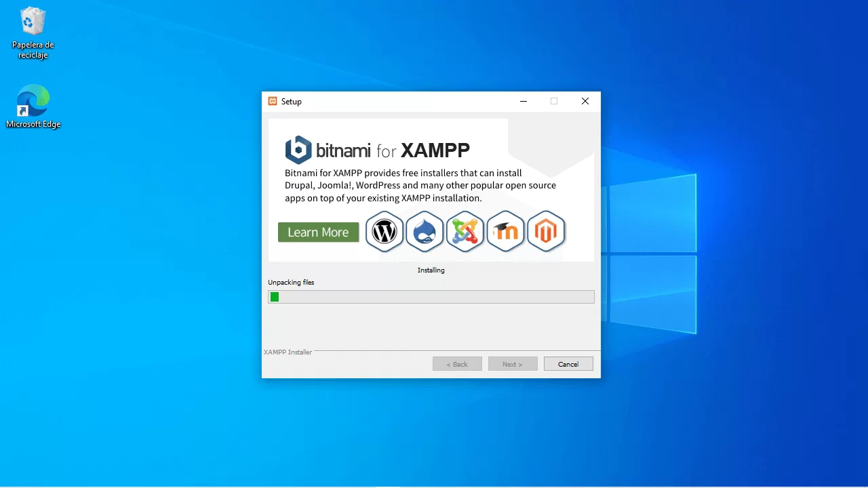Cancel the XAMPP installation
The image size is (868, 488).
(568, 364)
